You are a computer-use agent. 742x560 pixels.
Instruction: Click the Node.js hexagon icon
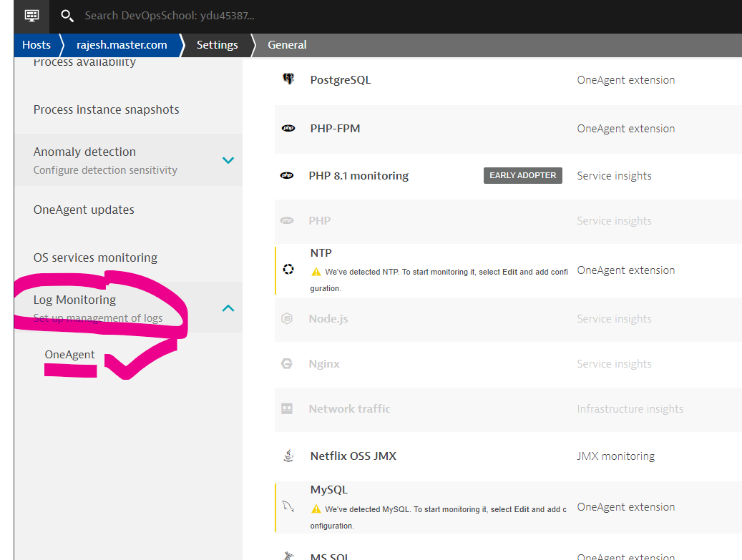click(287, 318)
